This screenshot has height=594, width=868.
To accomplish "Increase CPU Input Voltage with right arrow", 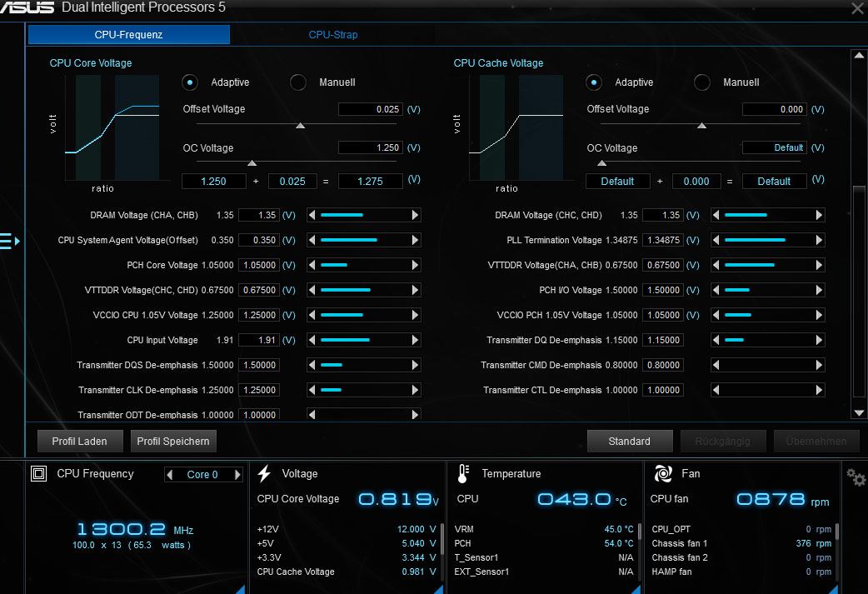I will click(x=415, y=340).
